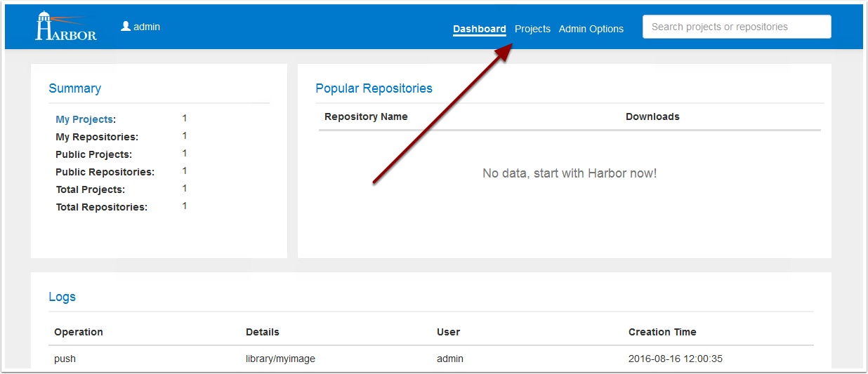Open the Projects tab
Screen dimensions: 868x374
click(x=532, y=29)
